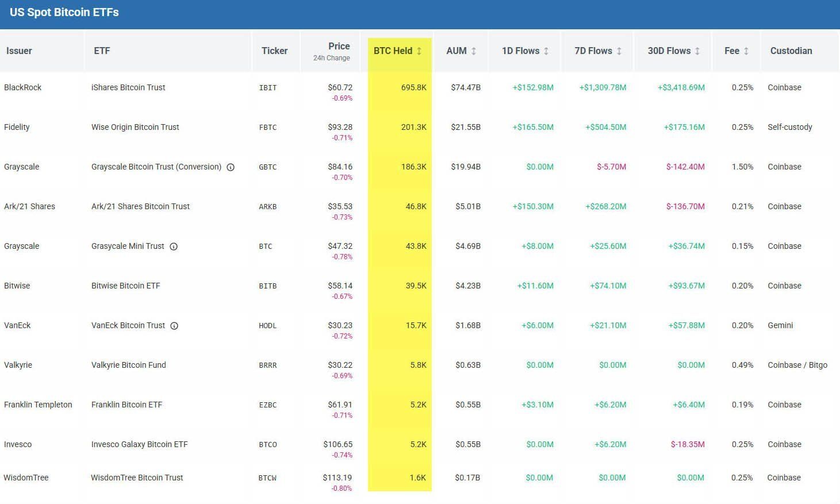
Task: Click the BITB ticker
Action: [268, 286]
